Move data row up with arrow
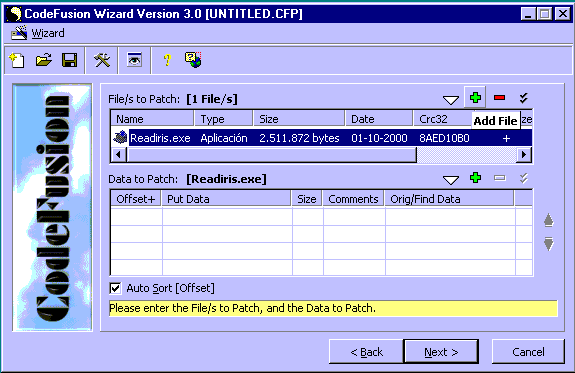 click(x=549, y=220)
